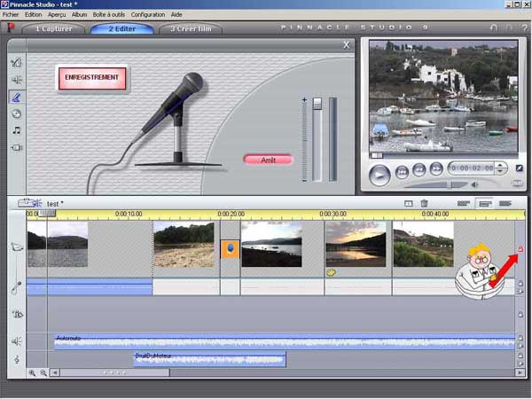
Task: Switch to Timeline view
Action: (484, 204)
